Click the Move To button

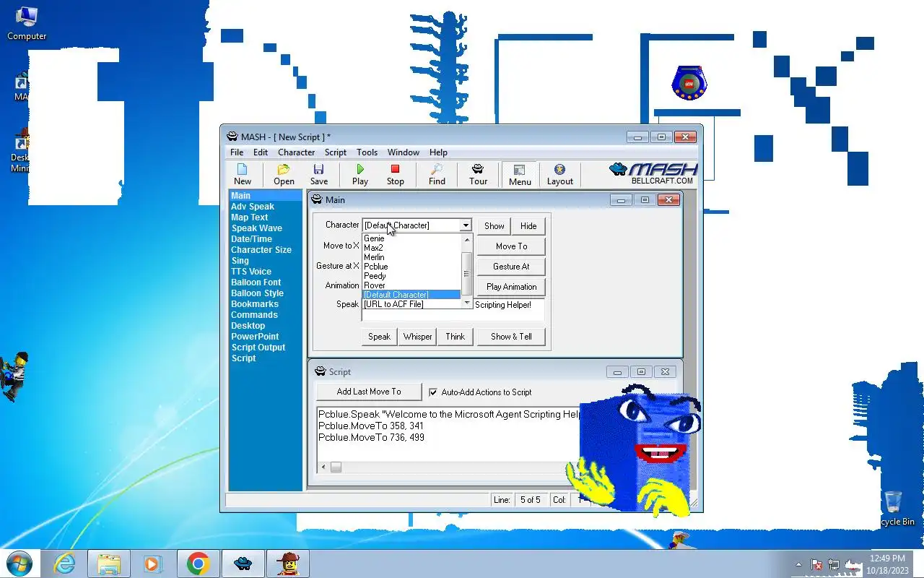(x=511, y=246)
